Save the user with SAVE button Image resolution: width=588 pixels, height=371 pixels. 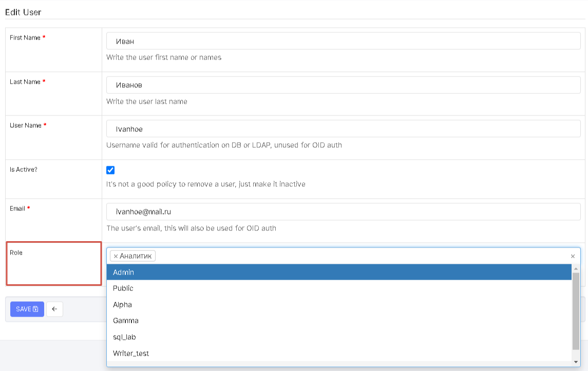click(27, 309)
